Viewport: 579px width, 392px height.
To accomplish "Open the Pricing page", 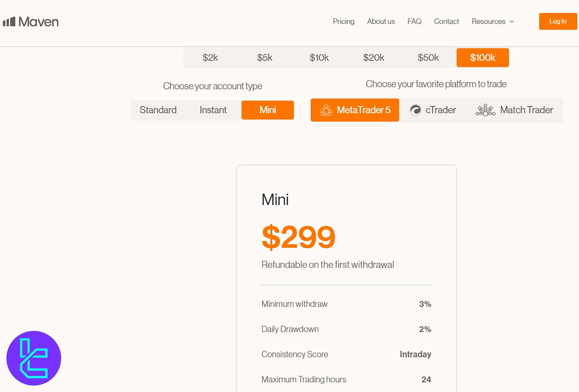I will [344, 21].
